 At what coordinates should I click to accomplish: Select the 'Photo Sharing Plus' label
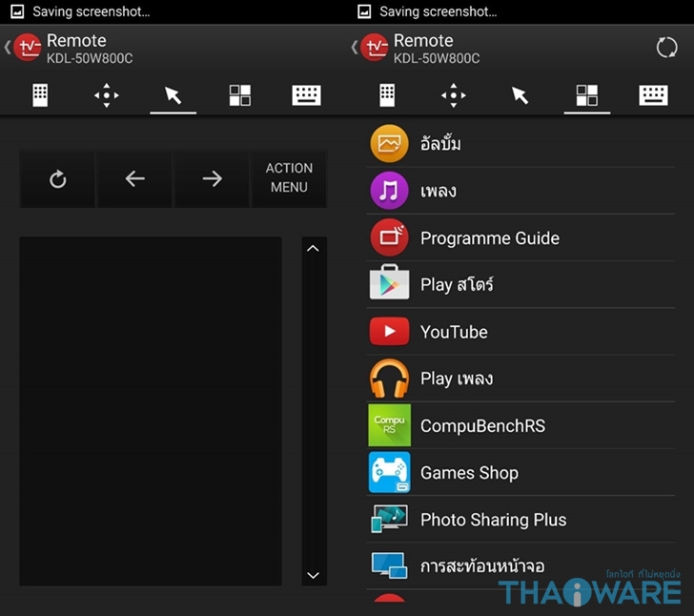pyautogui.click(x=494, y=520)
